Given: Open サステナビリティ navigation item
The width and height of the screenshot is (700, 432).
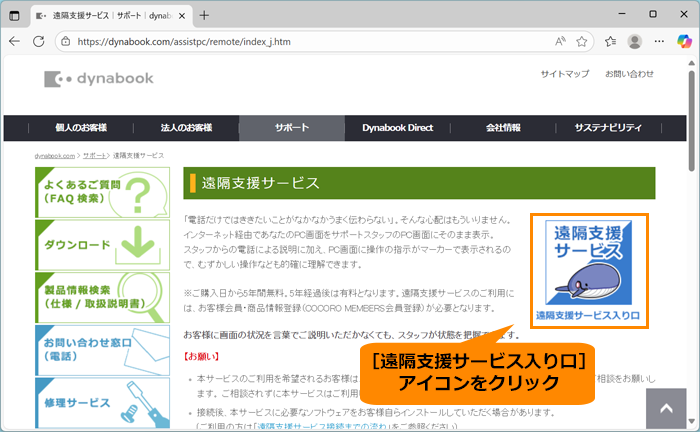Looking at the screenshot, I should point(608,128).
